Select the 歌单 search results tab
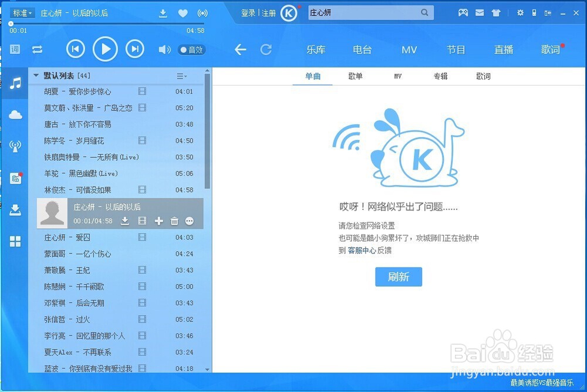Screen dimensions: 587x392 [x=355, y=76]
